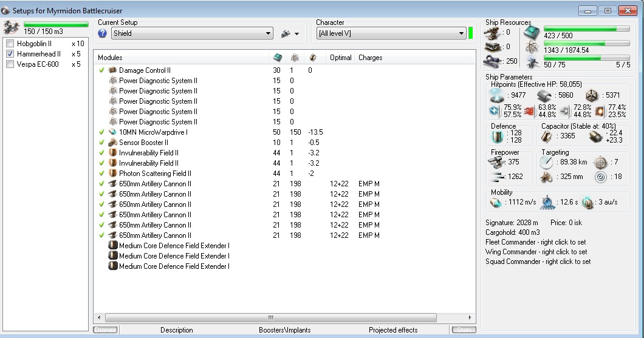The width and height of the screenshot is (644, 338).
Task: Toggle the Photon Scattering Field II checkmark
Action: tap(102, 173)
